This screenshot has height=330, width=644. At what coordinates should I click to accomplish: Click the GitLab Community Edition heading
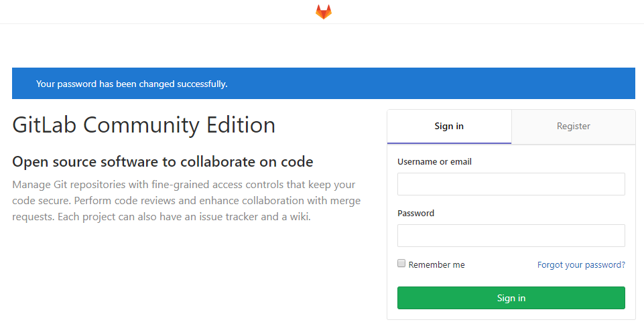pos(143,125)
